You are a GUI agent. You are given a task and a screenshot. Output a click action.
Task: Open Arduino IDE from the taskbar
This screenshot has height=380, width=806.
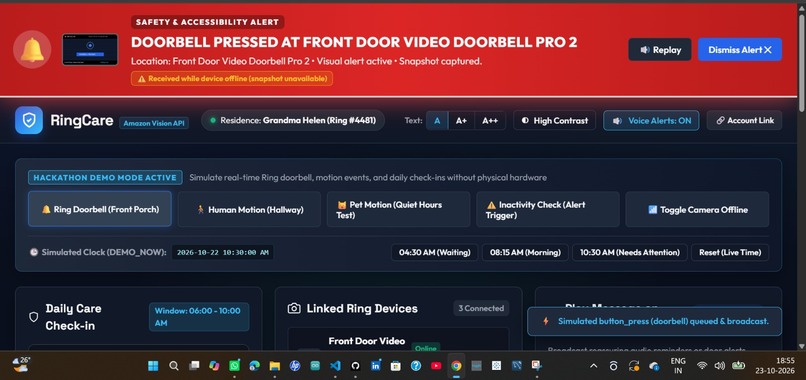click(315, 366)
